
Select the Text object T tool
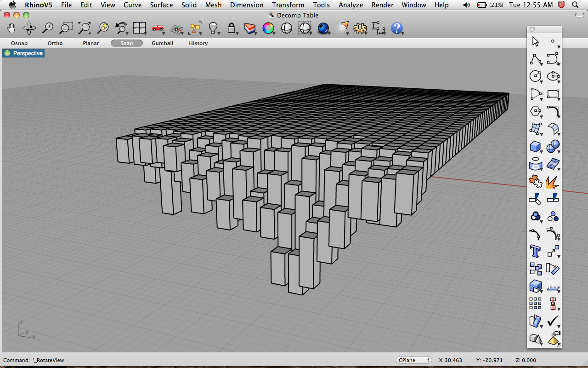[x=536, y=251]
